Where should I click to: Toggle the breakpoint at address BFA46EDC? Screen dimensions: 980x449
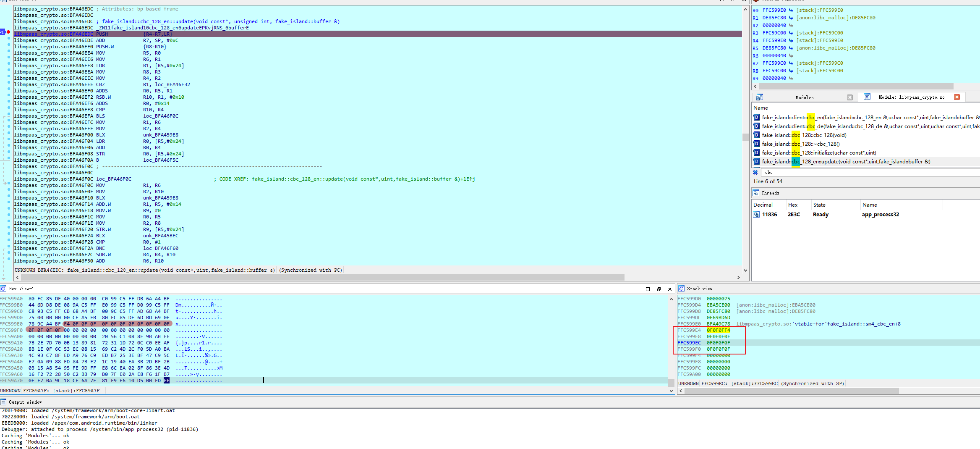[x=8, y=32]
